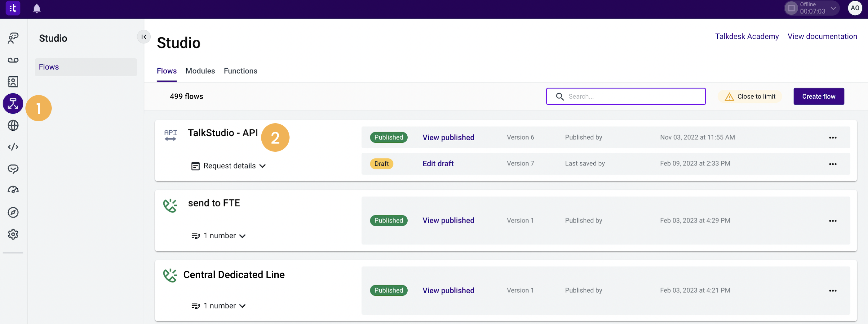Image resolution: width=868 pixels, height=324 pixels.
Task: Open the settings gear icon in sidebar
Action: pos(13,234)
